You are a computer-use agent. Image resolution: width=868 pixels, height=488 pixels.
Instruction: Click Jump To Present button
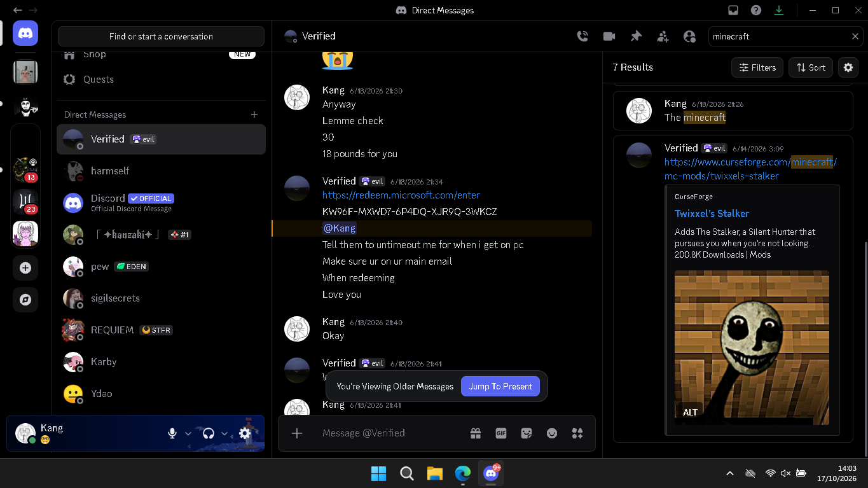coord(500,386)
